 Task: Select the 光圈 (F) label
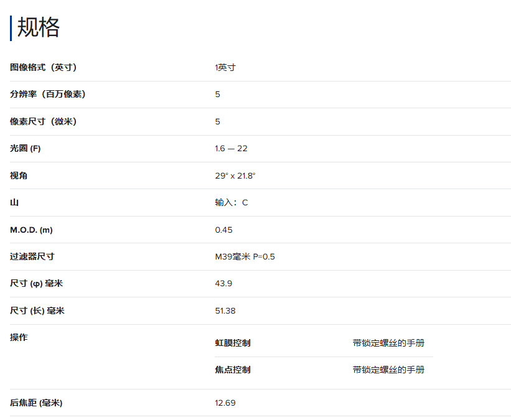26,149
